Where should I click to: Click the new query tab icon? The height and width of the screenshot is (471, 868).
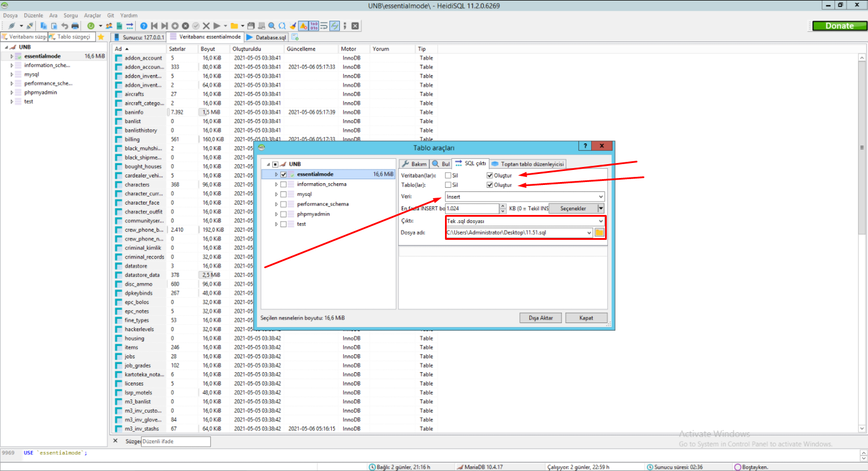[x=295, y=37]
